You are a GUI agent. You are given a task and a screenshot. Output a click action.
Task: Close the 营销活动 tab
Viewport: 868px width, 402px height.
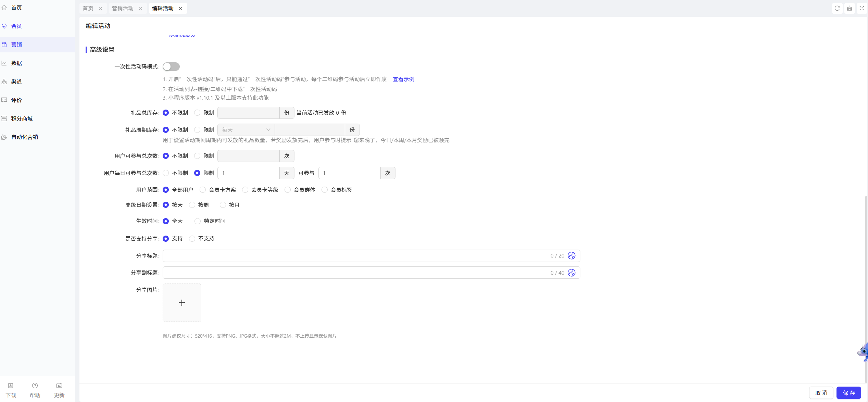pos(141,9)
